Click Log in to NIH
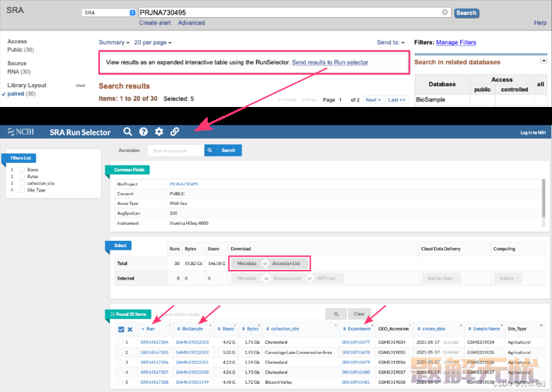 click(533, 133)
